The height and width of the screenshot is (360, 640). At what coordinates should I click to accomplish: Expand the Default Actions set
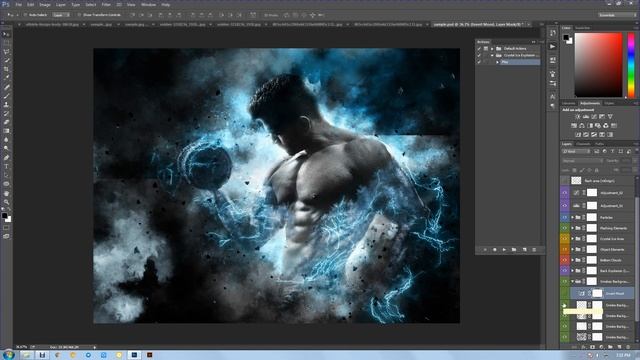(492, 49)
